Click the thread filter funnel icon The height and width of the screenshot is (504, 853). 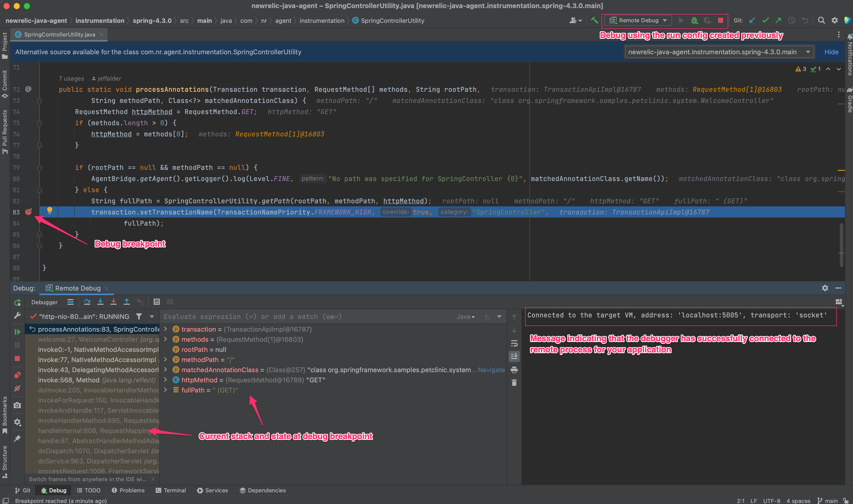coord(139,317)
